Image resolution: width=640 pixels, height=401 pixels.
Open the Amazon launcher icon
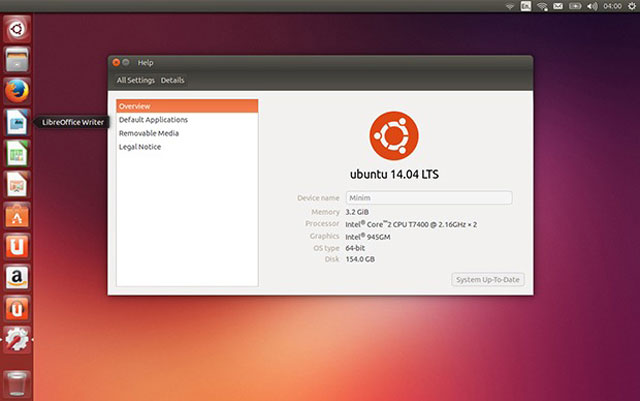point(17,277)
